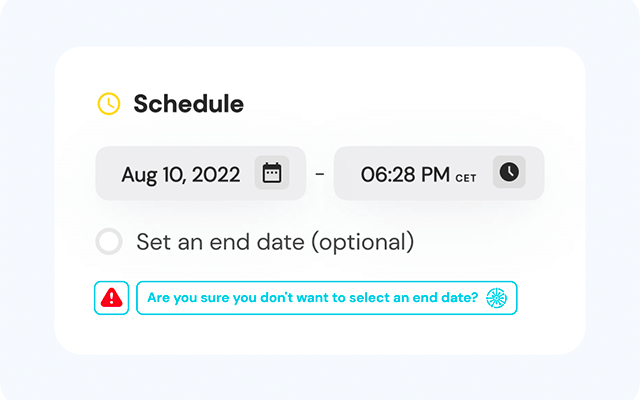Viewport: 640px width, 400px height.
Task: Click the dash between date and time
Action: coord(320,174)
